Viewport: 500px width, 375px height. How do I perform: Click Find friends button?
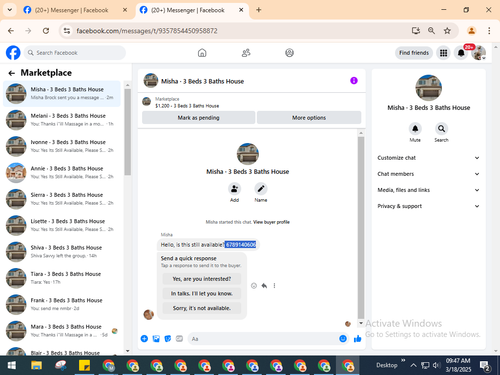(x=414, y=53)
